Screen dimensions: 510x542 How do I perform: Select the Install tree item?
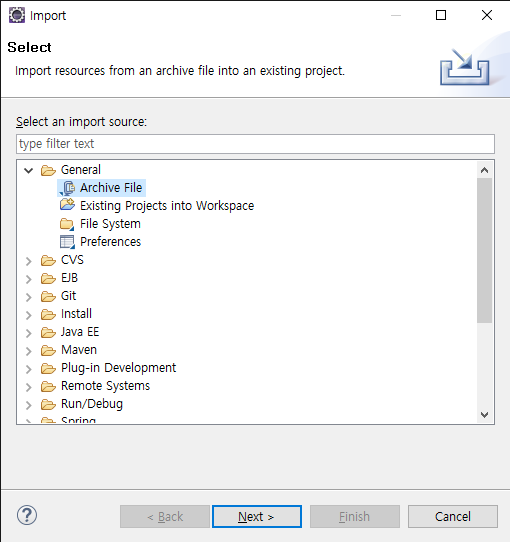click(x=76, y=314)
